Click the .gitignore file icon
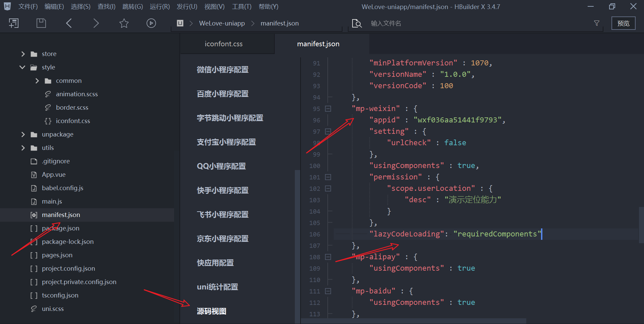This screenshot has height=324, width=644. point(34,161)
